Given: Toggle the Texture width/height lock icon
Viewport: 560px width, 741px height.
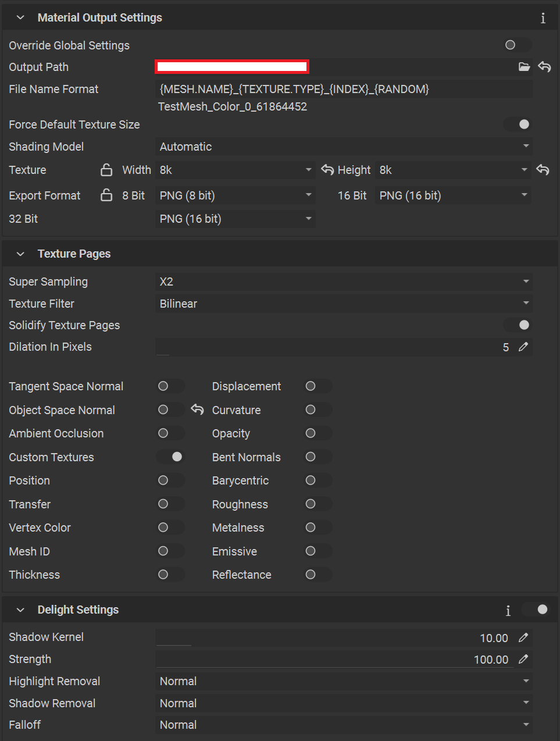Looking at the screenshot, I should click(106, 170).
